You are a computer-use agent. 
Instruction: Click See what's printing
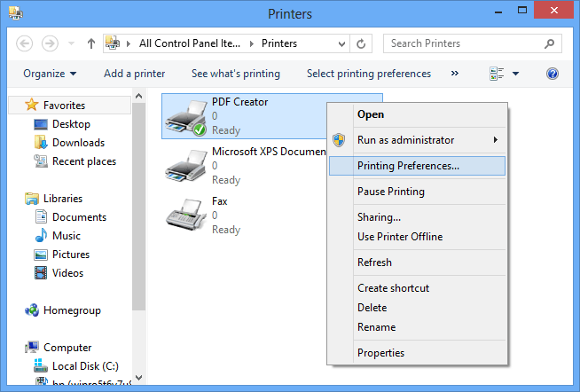pos(235,74)
